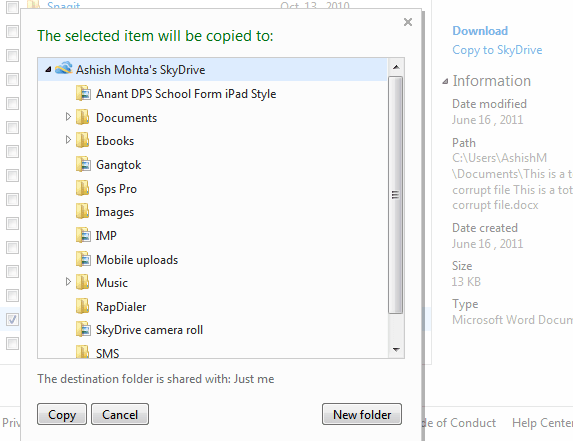Expand the Music folder node
573x441 pixels.
[x=68, y=282]
